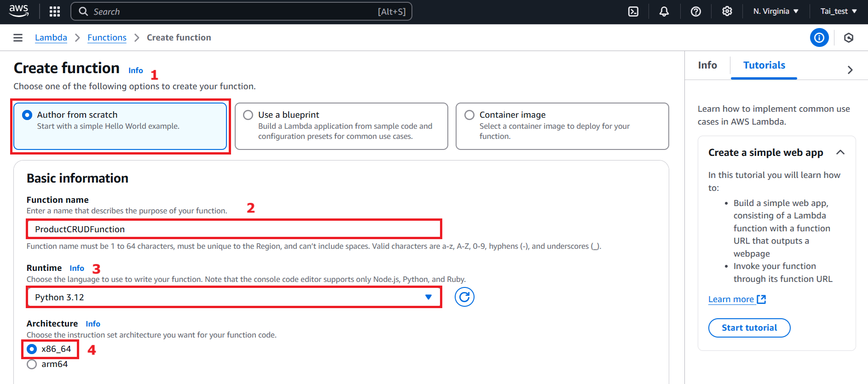The image size is (868, 384).
Task: Open Info link next to Runtime
Action: coord(77,268)
